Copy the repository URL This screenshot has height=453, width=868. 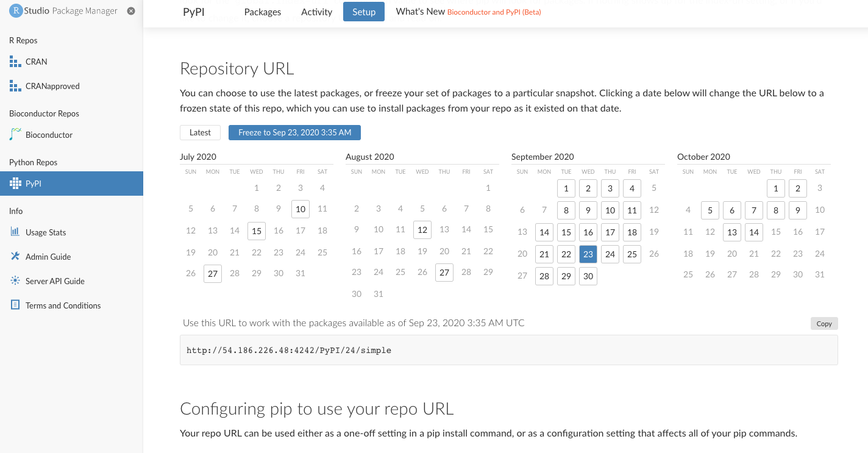824,324
